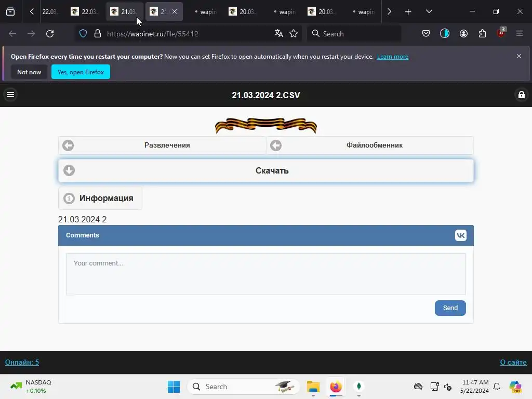
Task: Translate this page icon in the address bar
Action: [x=279, y=34]
